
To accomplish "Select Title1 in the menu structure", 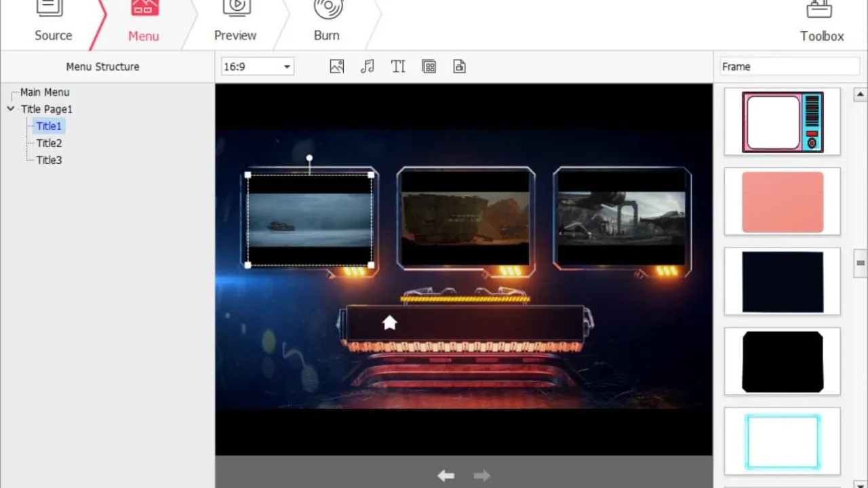I will [49, 126].
